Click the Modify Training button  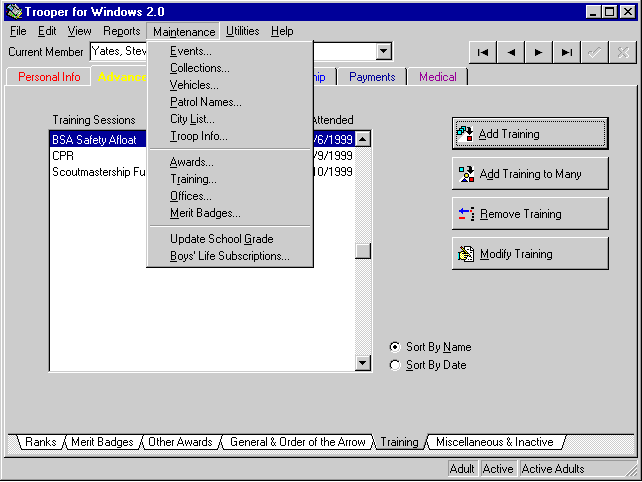tap(530, 254)
